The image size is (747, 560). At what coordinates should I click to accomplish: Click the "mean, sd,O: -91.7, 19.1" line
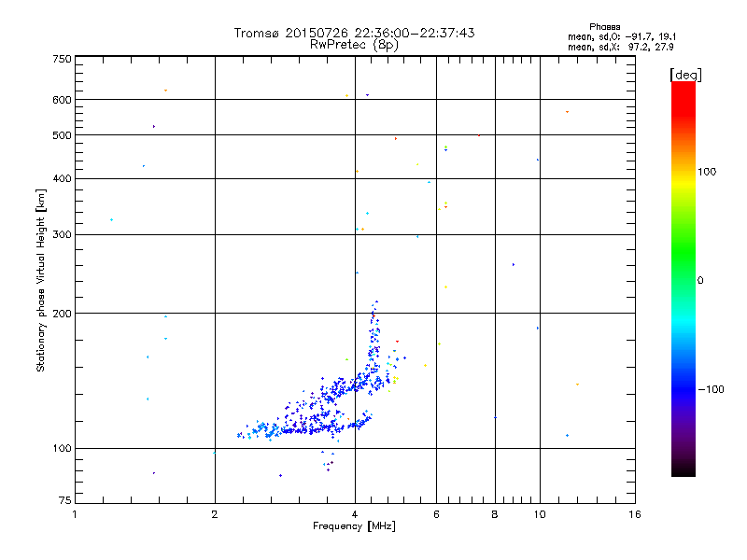coord(622,36)
